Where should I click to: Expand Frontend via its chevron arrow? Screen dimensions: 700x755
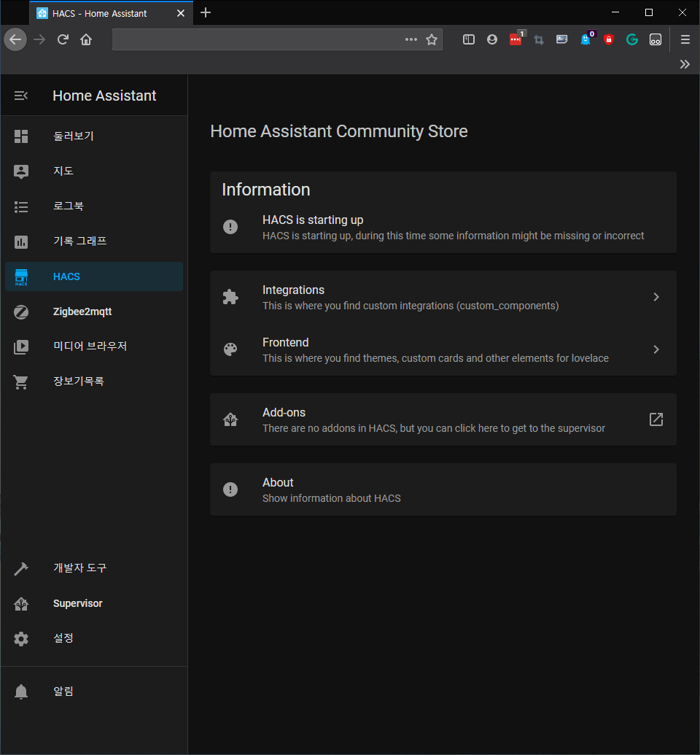656,349
